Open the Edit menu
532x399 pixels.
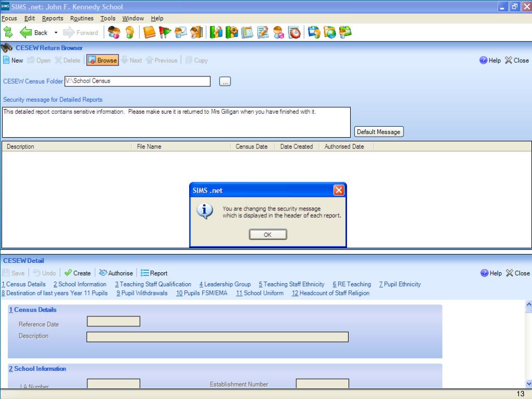click(x=30, y=18)
